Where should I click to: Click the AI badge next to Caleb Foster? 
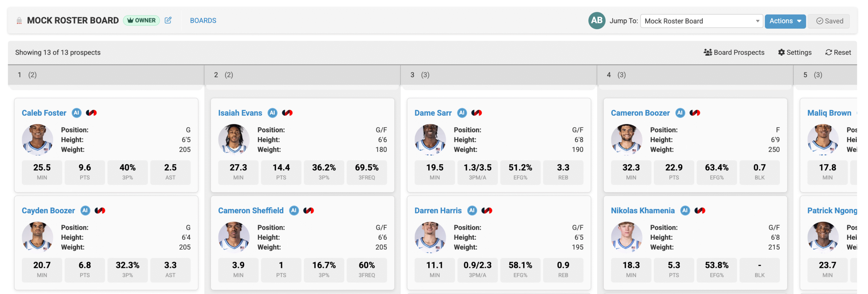(77, 113)
